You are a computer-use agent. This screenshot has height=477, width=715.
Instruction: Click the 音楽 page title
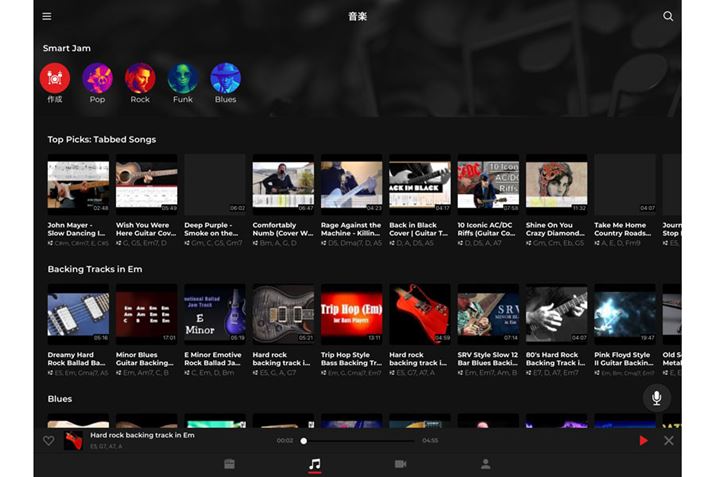point(358,16)
